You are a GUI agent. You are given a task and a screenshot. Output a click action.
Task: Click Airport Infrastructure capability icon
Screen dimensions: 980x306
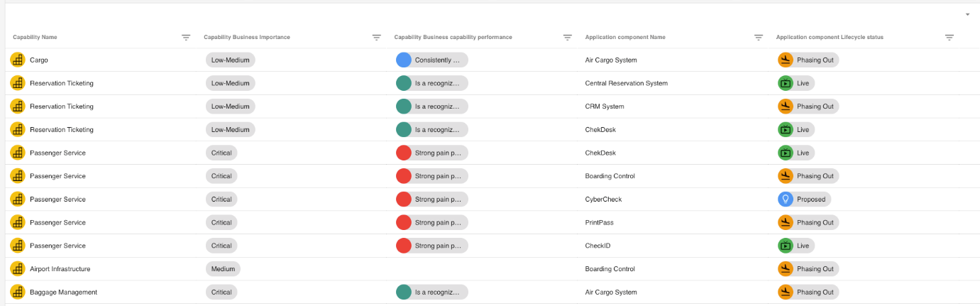pos(18,269)
